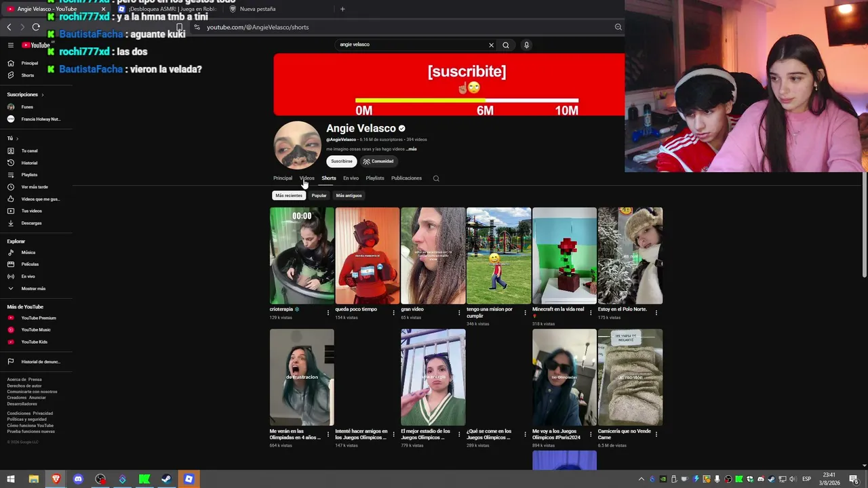
Task: Expand Mostrar más in the sidebar
Action: click(x=33, y=289)
